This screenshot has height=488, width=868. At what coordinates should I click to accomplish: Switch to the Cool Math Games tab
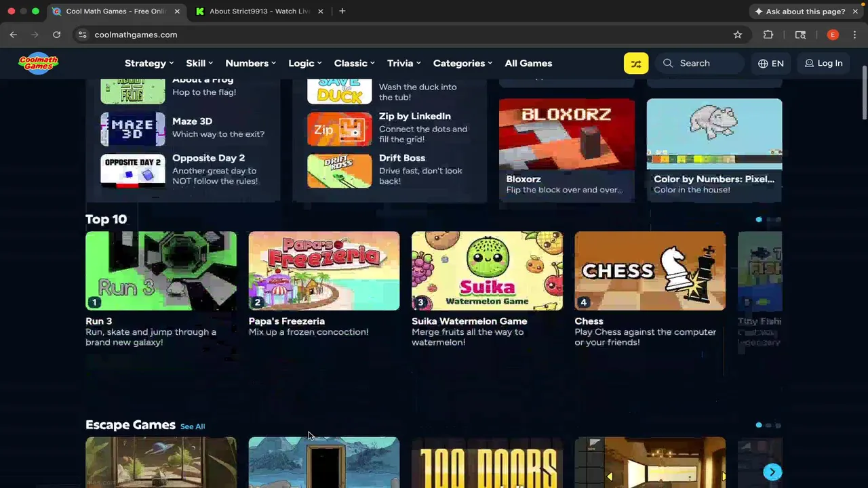(x=115, y=11)
